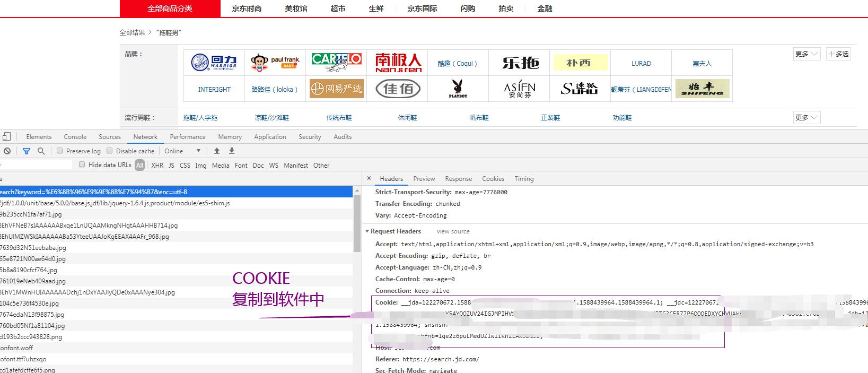Viewport: 868px width, 373px height.
Task: Expand more brands with 更多 button
Action: [x=806, y=54]
